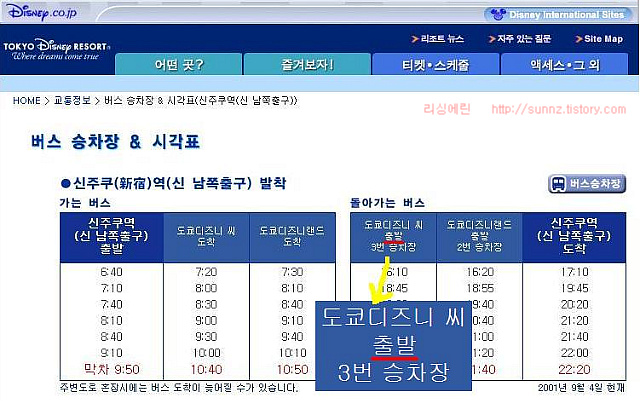Open the 자주 있는 질문 link
Viewport: 640px width, 401px height.
pyautogui.click(x=524, y=39)
